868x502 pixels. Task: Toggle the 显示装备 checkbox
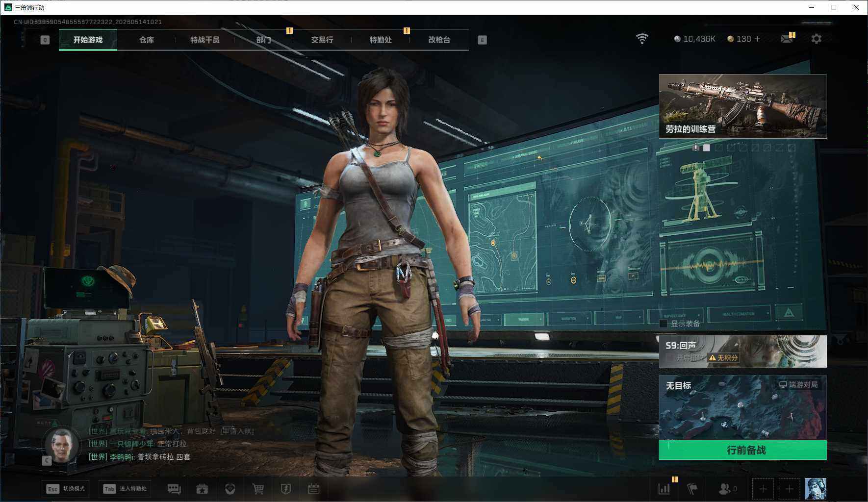click(664, 324)
